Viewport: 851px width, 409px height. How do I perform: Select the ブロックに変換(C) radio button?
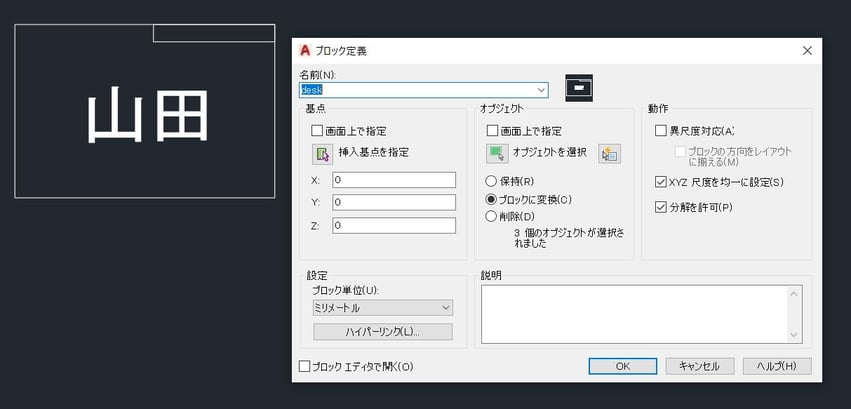point(491,199)
